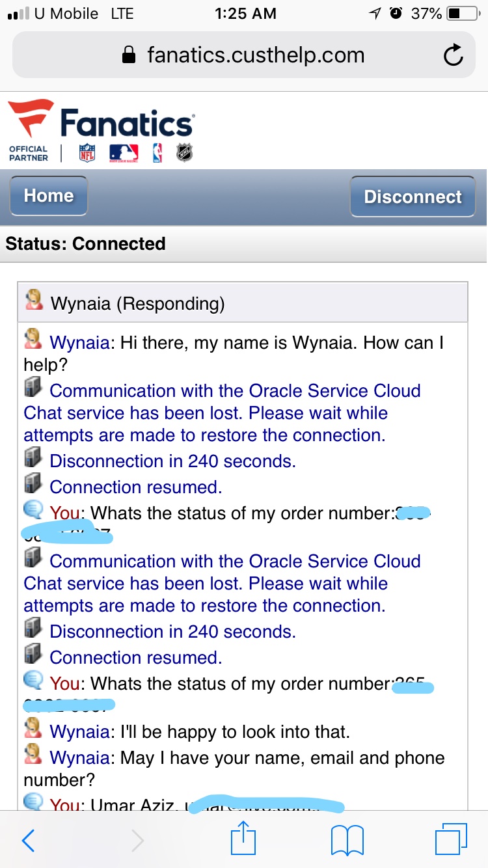Click the speech bubble icon beside You
This screenshot has height=868, width=488.
click(x=34, y=511)
